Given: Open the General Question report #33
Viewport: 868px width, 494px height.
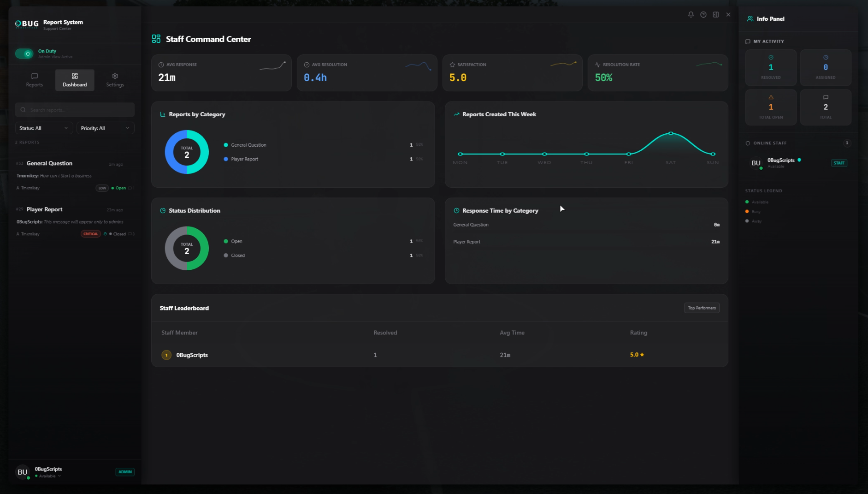Looking at the screenshot, I should click(75, 176).
